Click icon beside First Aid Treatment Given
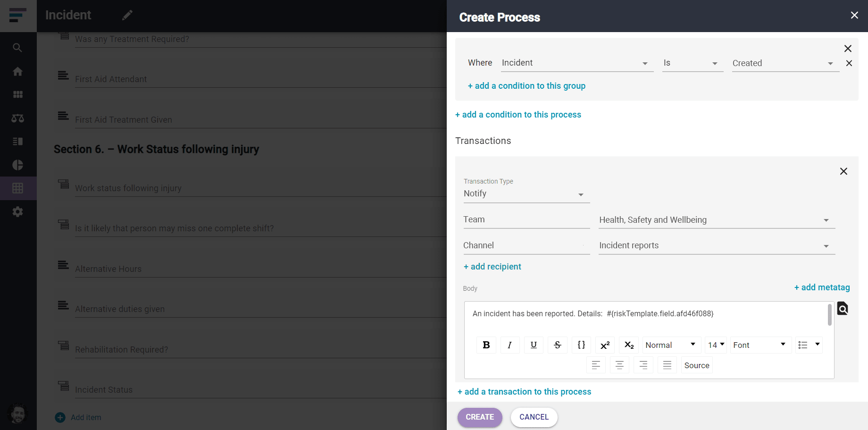The height and width of the screenshot is (430, 868). point(63,116)
